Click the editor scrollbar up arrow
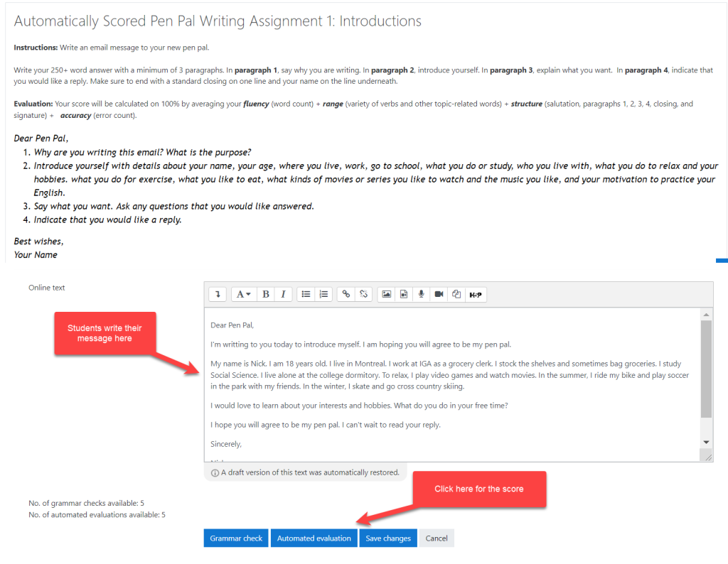 coord(706,315)
